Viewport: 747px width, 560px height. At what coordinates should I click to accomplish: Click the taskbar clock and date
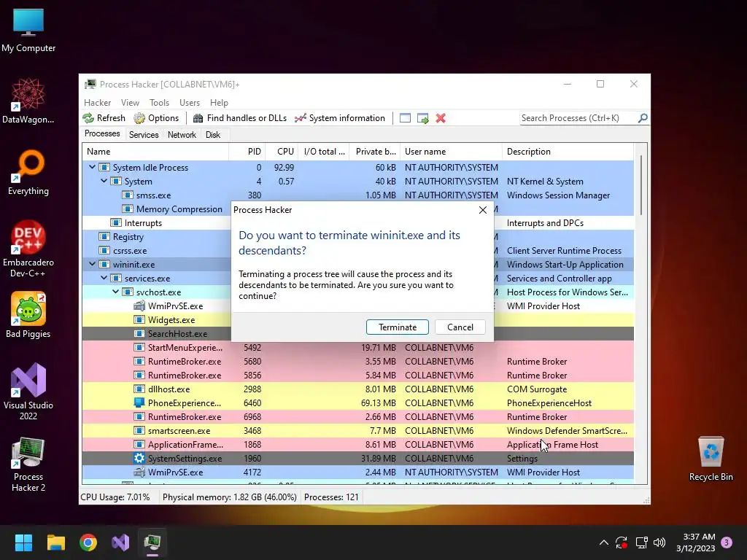tap(695, 542)
